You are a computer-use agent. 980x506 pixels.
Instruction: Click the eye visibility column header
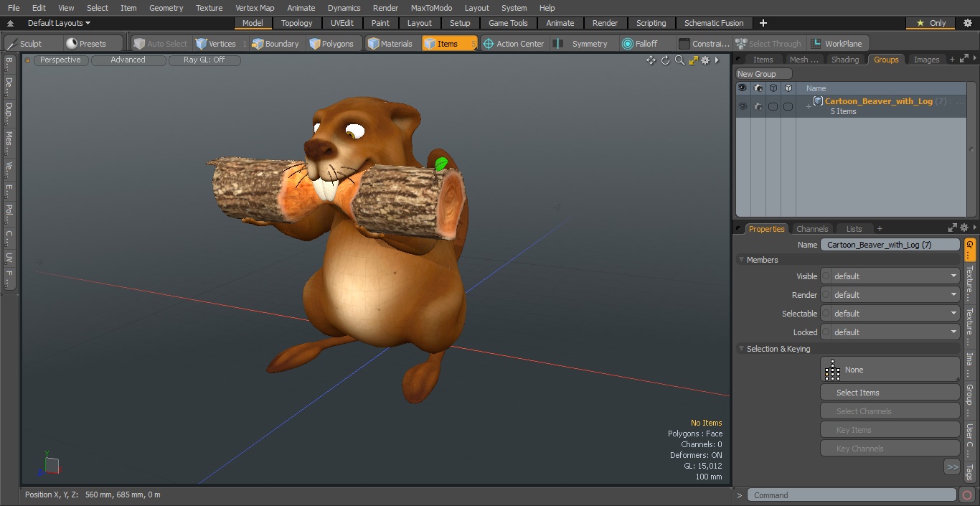click(742, 88)
